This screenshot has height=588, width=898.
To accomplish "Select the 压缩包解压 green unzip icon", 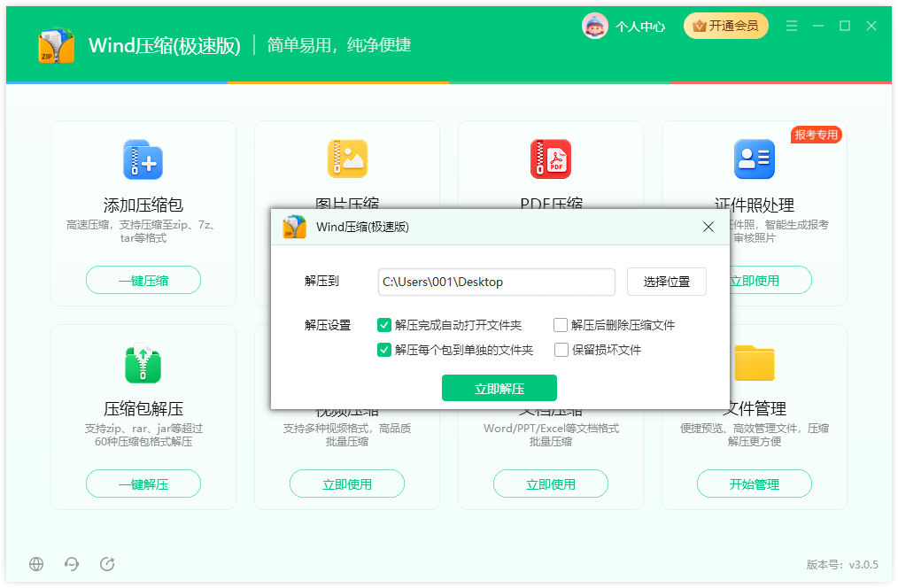I will point(143,363).
